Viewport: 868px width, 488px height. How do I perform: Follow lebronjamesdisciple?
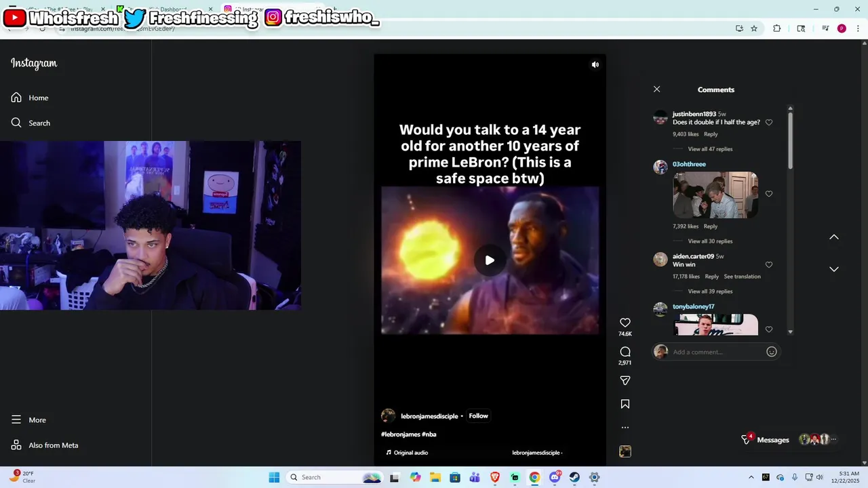(x=478, y=416)
